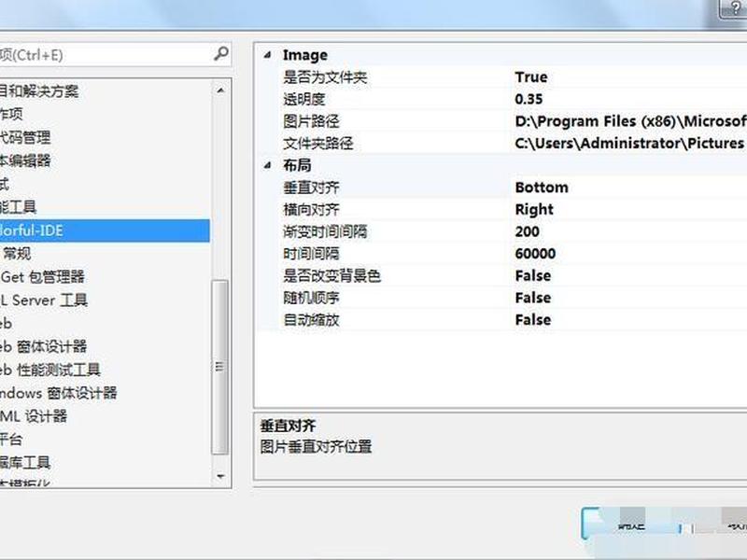Viewport: 747px width, 560px height.
Task: Select the L Server 工具 tree item
Action: click(44, 300)
